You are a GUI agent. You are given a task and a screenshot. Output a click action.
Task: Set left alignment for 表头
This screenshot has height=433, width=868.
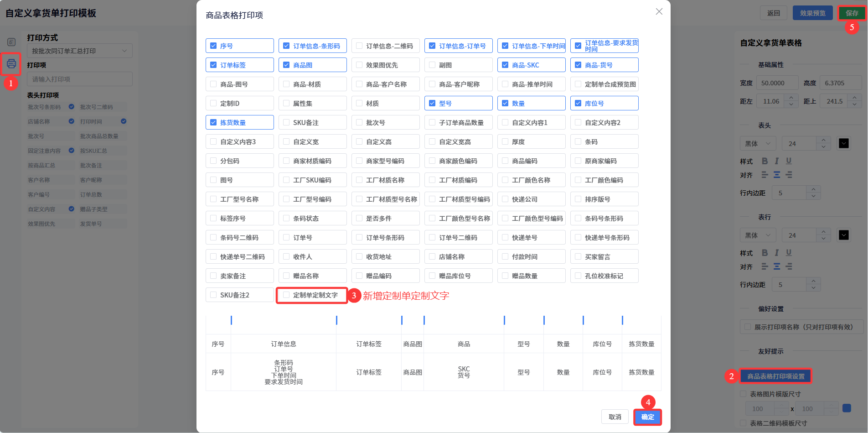765,175
